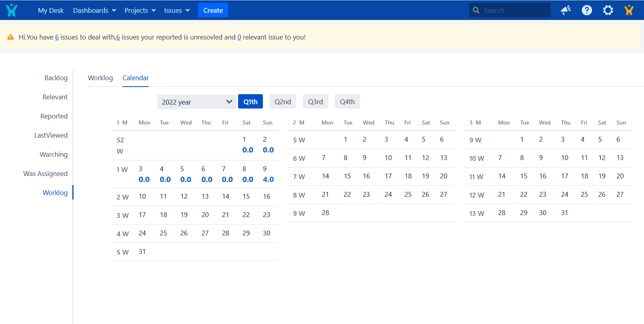This screenshot has width=644, height=324.
Task: Open Was Assigneed in the sidebar
Action: tap(45, 174)
